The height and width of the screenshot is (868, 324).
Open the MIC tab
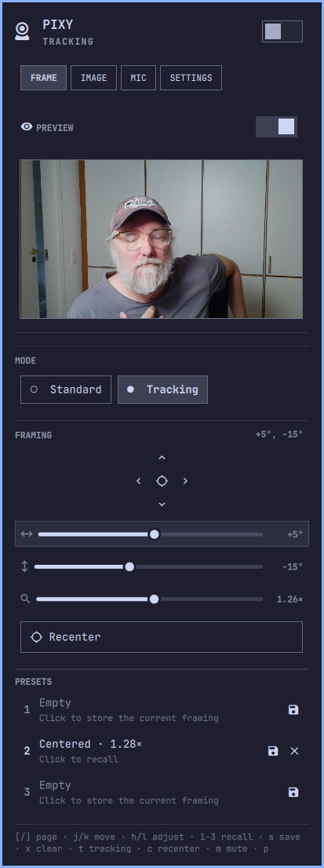point(138,78)
